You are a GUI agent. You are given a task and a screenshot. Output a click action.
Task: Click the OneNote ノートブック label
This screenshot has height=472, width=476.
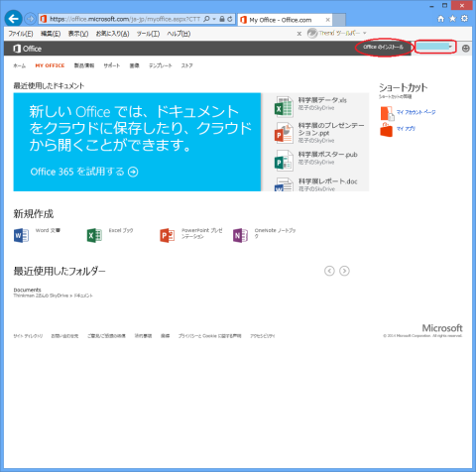click(275, 233)
